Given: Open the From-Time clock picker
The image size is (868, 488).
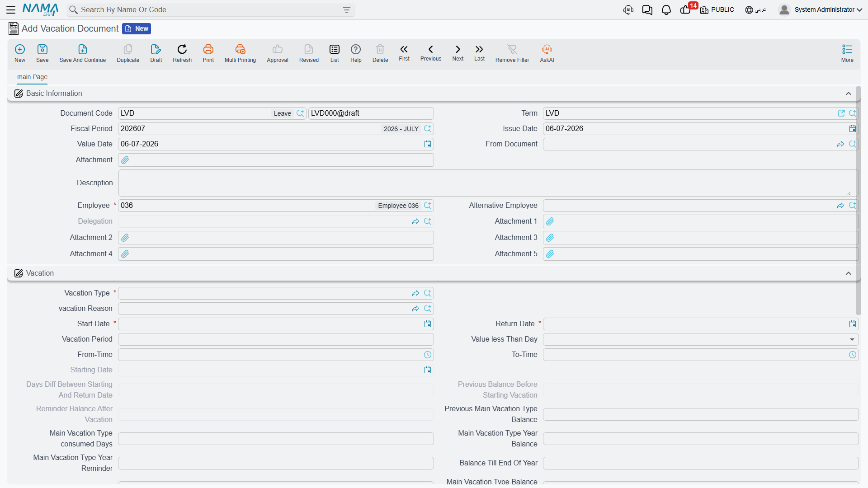Looking at the screenshot, I should coord(427,355).
